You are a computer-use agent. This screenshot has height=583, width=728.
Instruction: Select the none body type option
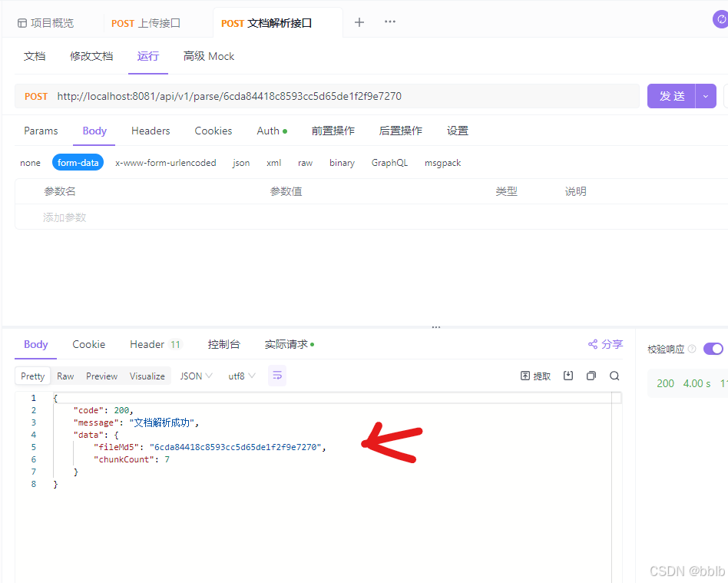[30, 162]
